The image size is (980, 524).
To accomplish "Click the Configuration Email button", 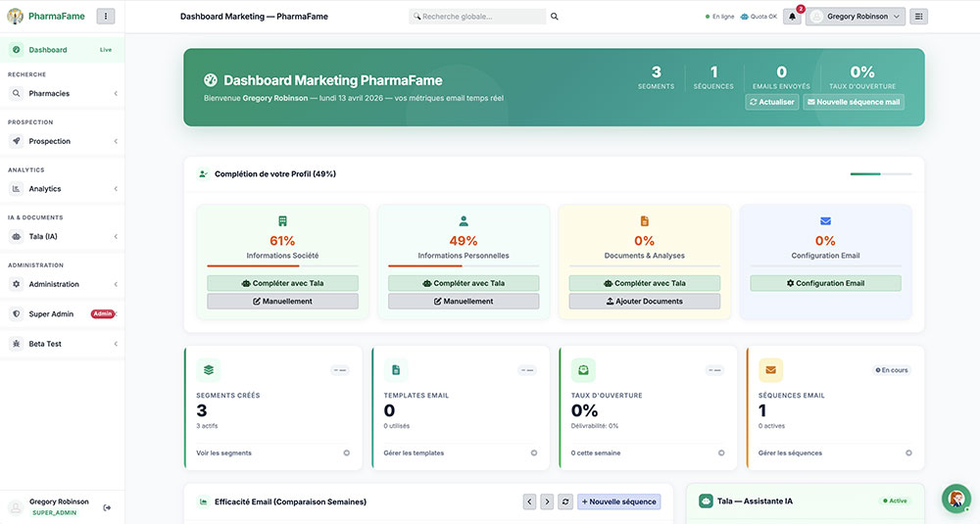I will 825,283.
